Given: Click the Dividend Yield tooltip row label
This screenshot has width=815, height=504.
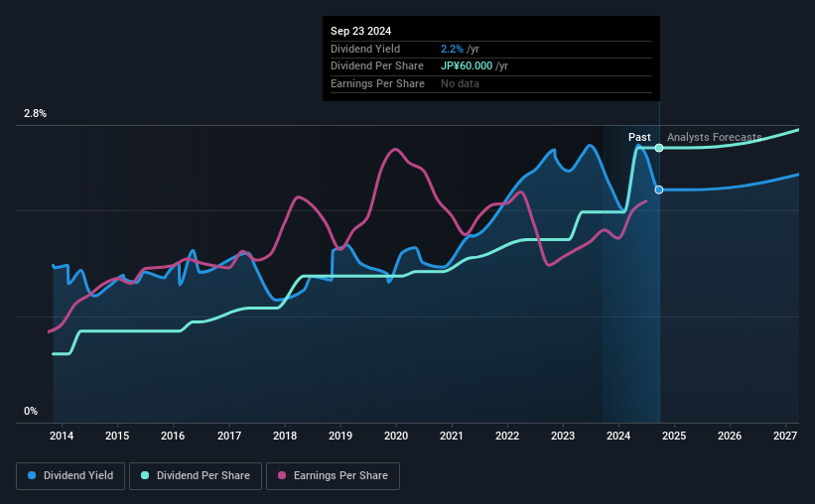Looking at the screenshot, I should 365,49.
